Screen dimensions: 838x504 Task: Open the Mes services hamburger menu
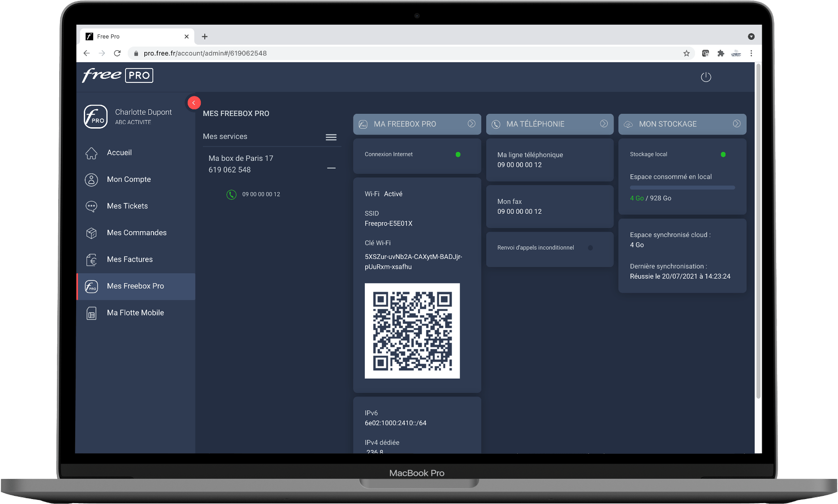(331, 137)
